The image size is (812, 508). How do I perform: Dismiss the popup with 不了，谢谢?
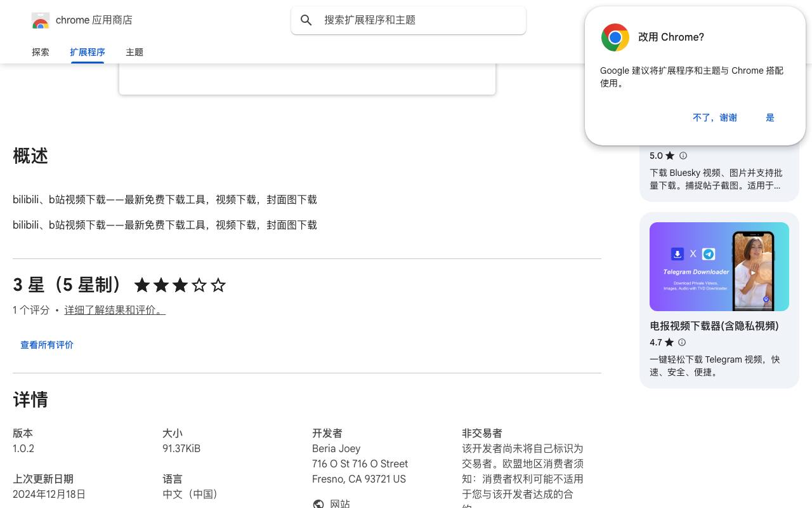click(x=715, y=117)
